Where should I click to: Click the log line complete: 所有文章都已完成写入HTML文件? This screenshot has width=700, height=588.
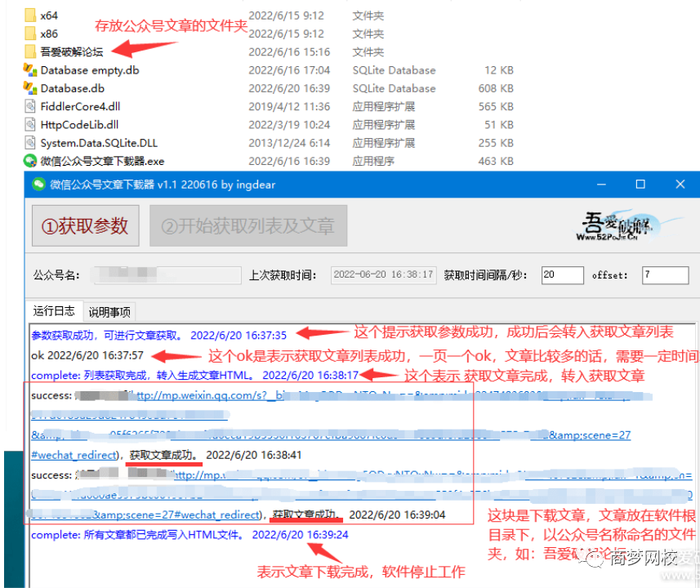click(189, 534)
